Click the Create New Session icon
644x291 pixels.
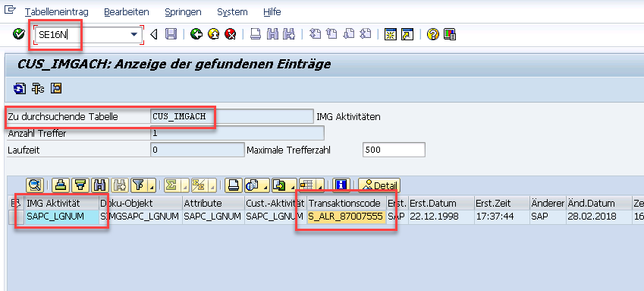pyautogui.click(x=390, y=34)
